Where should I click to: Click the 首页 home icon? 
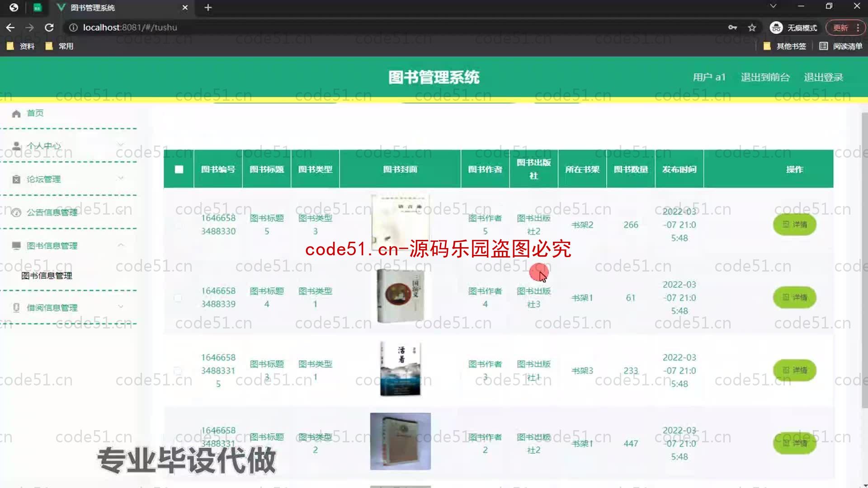[x=16, y=113]
